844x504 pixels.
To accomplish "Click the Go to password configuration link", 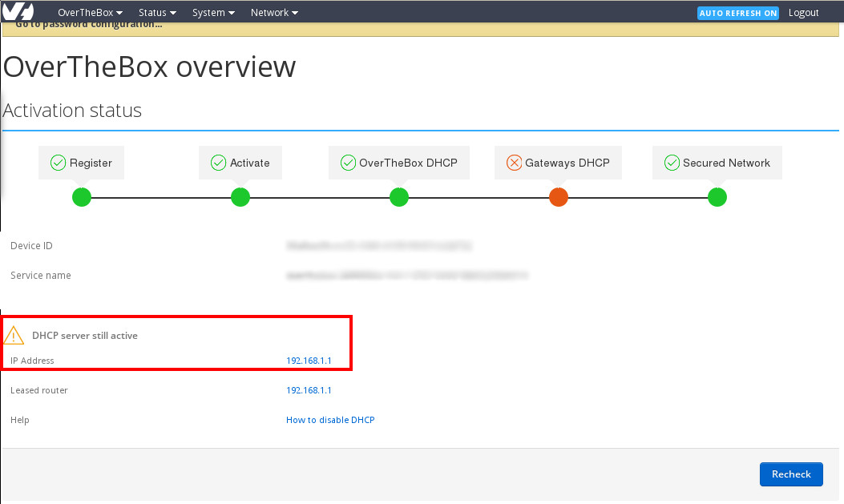I will point(88,24).
